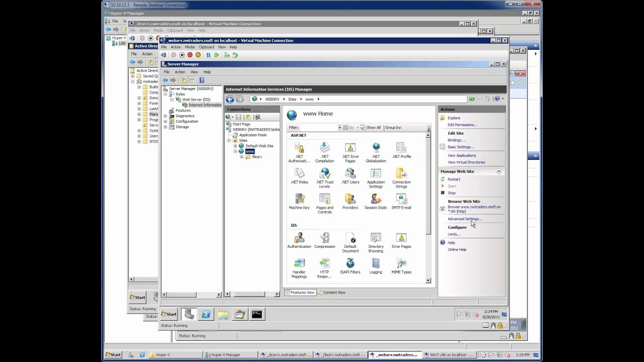Expand the Storage tree node
The image size is (644, 362).
point(166,127)
